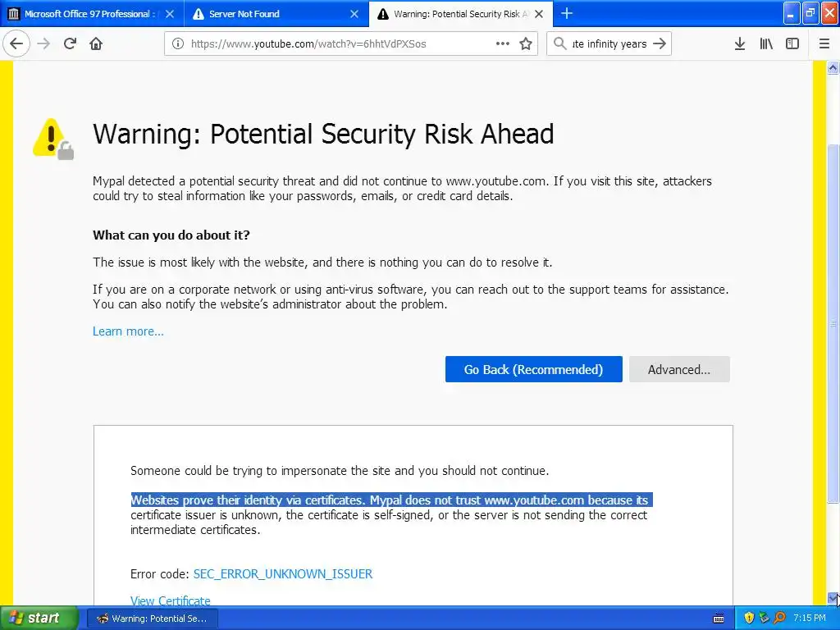840x630 pixels.
Task: Follow the Learn more... link
Action: coord(128,331)
